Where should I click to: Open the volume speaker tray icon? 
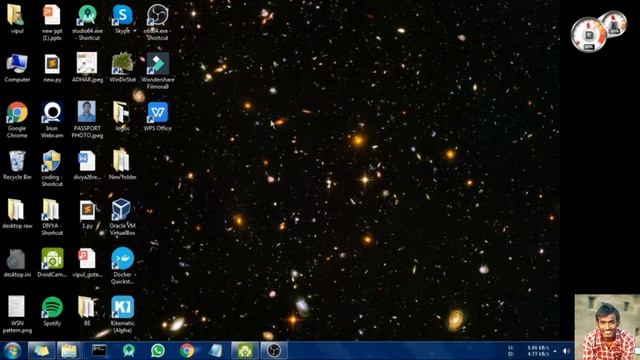[x=566, y=351]
